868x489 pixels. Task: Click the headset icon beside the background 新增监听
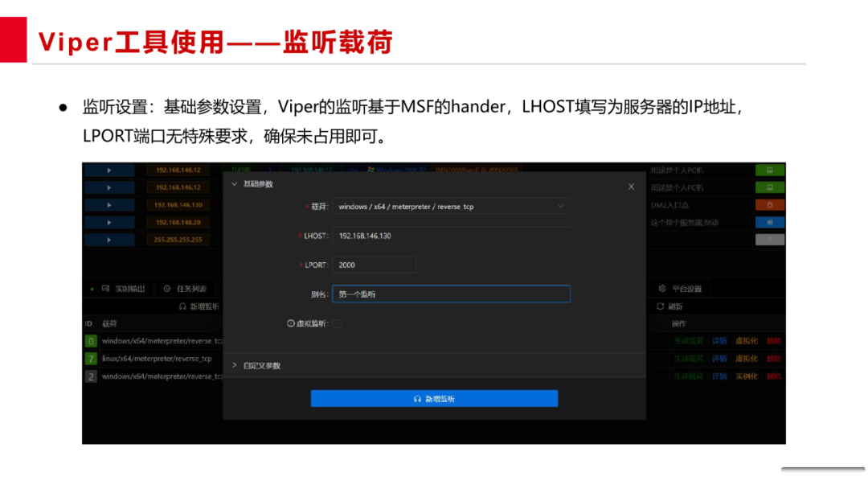tap(182, 306)
